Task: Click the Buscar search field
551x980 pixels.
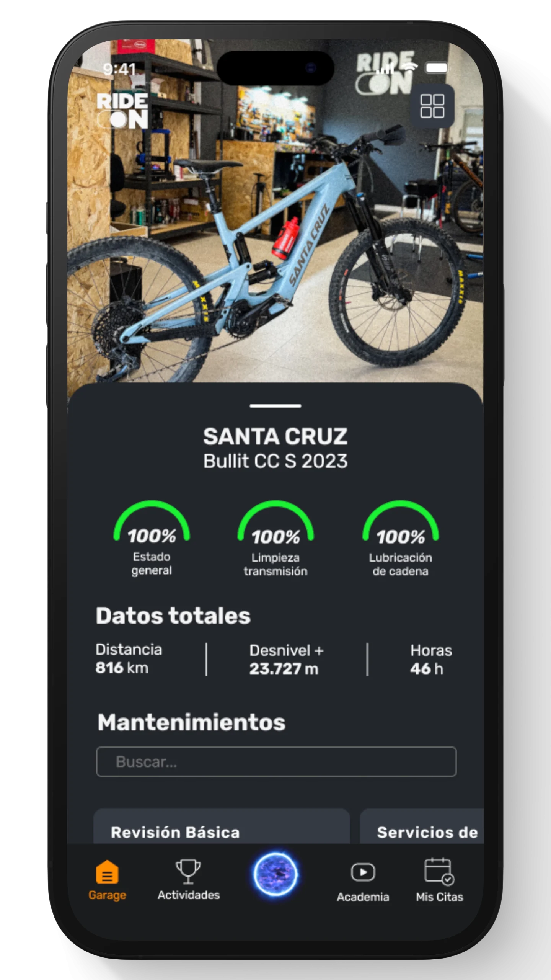Action: [276, 762]
